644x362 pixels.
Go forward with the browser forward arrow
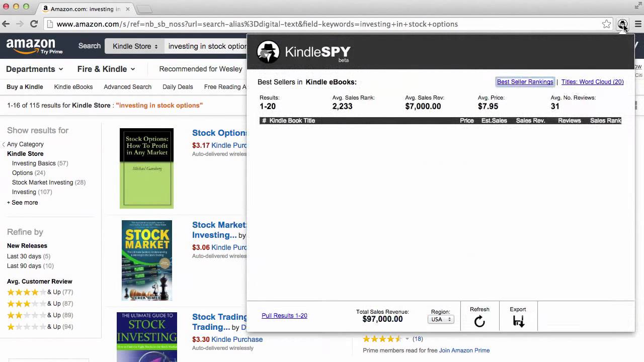[20, 24]
